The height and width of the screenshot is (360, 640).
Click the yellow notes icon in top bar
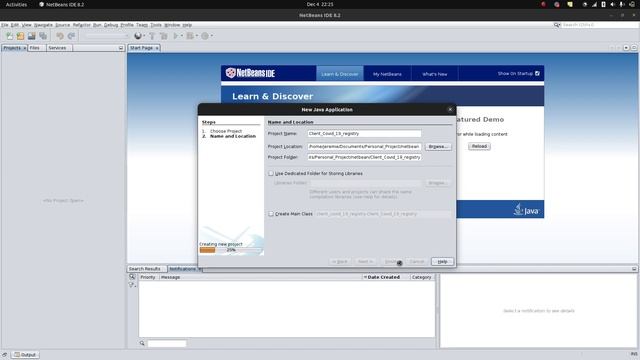pyautogui.click(x=570, y=4)
